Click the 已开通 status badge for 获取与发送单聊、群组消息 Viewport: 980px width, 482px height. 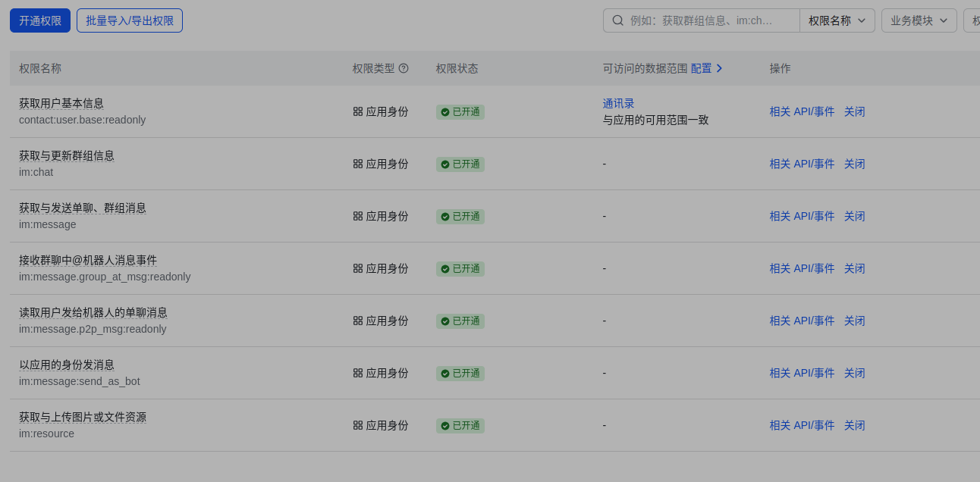[x=460, y=217]
